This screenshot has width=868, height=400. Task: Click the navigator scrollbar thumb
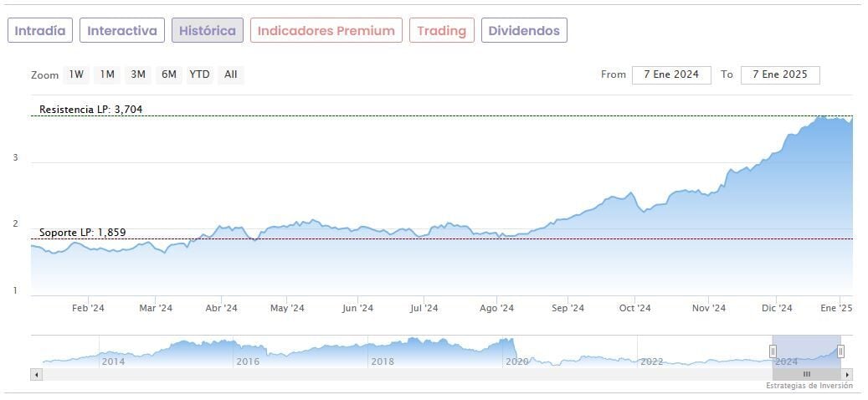pyautogui.click(x=807, y=374)
